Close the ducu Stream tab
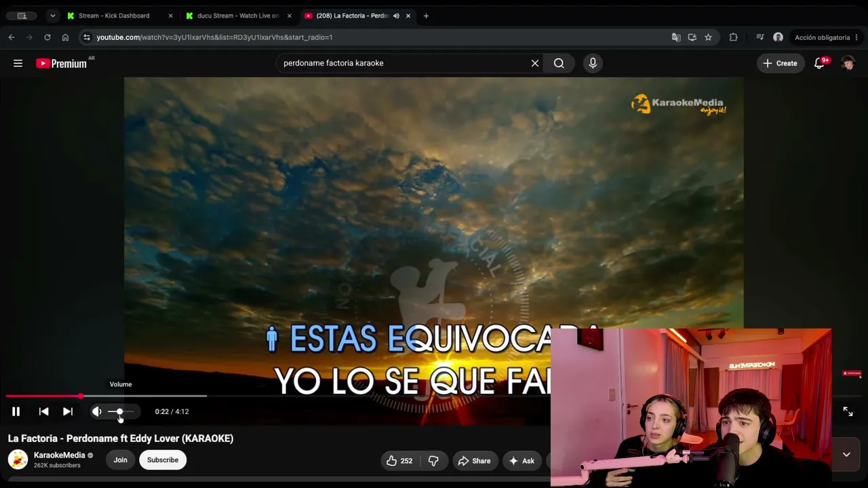This screenshot has height=488, width=868. [290, 16]
